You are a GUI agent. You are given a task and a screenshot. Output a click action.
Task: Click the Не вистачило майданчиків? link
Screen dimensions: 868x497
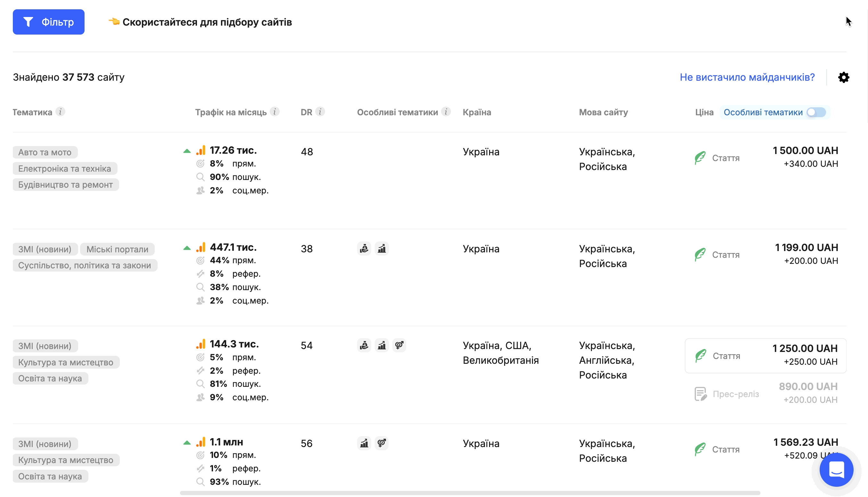click(x=747, y=77)
